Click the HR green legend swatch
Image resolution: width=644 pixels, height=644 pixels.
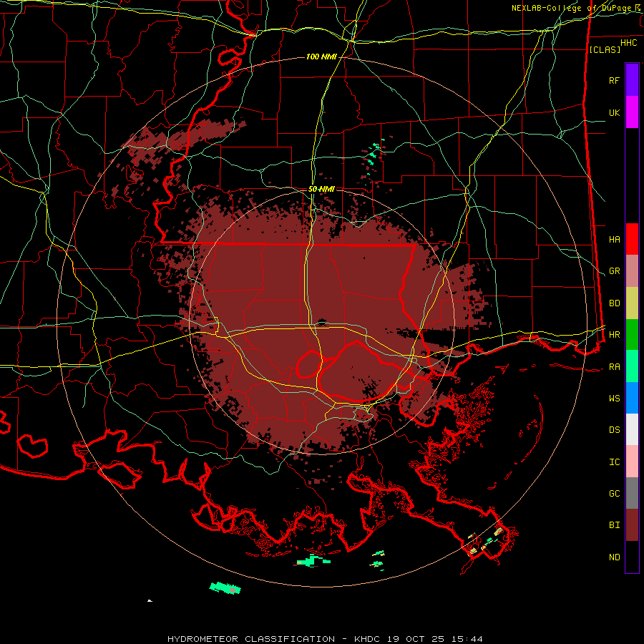632,335
